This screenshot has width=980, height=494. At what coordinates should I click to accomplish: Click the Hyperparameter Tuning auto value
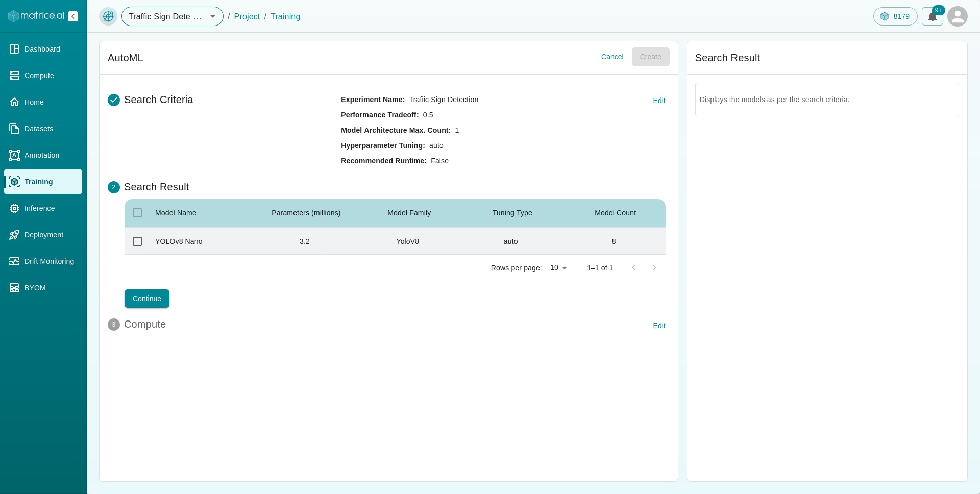[436, 145]
